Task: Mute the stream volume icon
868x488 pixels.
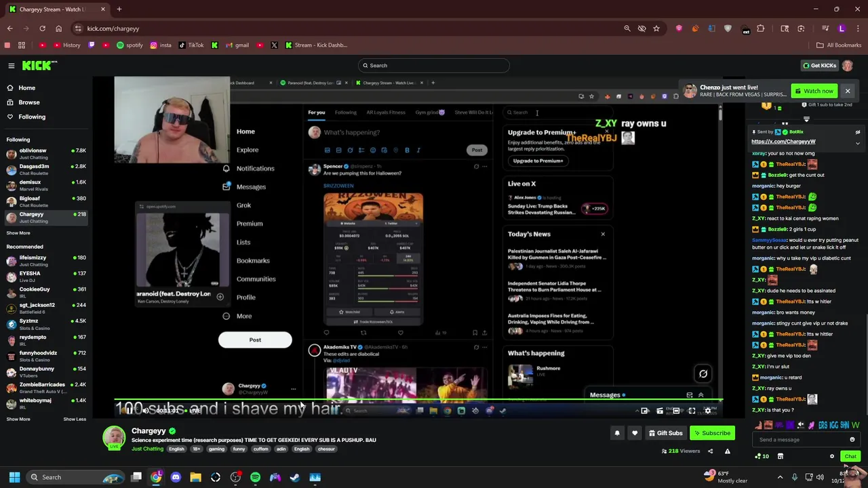Action: coord(146,411)
